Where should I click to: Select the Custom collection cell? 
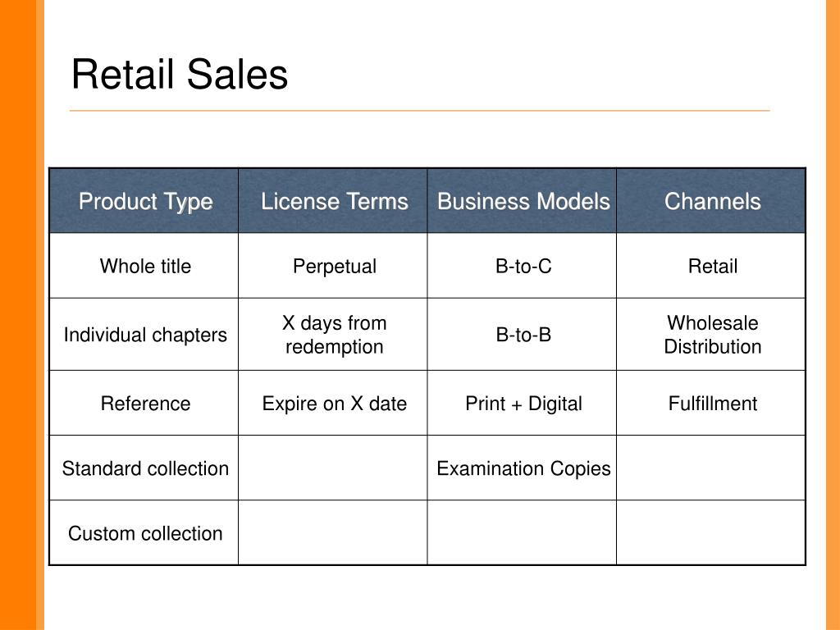click(x=144, y=532)
